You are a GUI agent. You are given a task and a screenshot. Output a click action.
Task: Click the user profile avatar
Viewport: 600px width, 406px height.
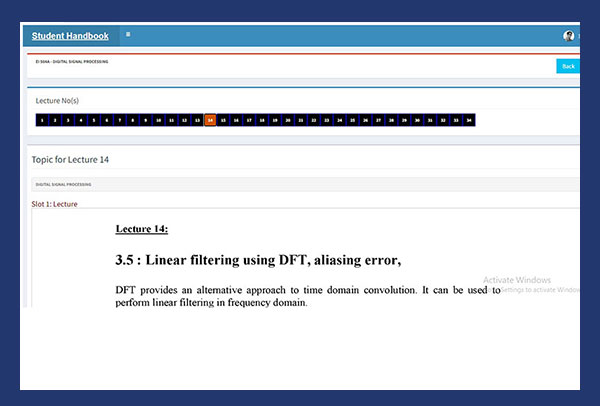[569, 36]
